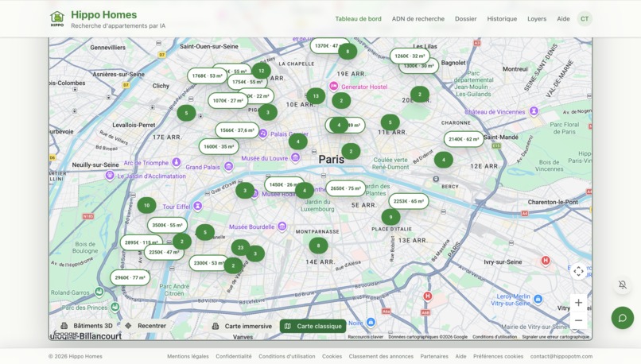Click the contact@hippopotm.com email link
The image size is (641, 364).
561,356
